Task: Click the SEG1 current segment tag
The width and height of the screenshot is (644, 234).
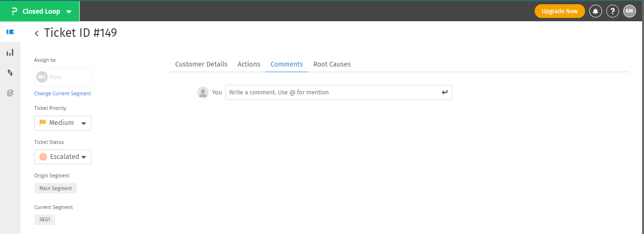Action: click(x=45, y=220)
